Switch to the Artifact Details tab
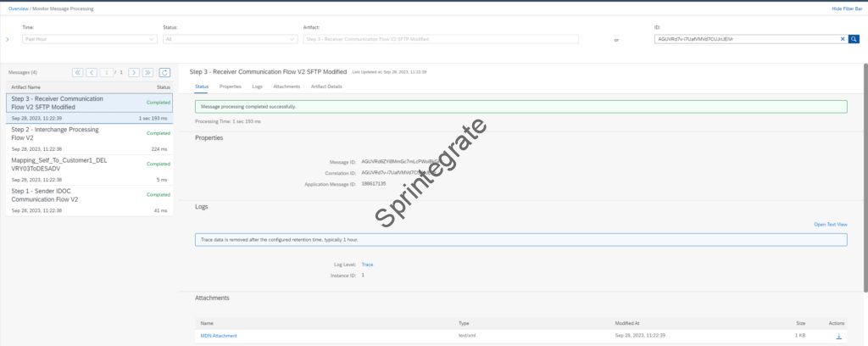 (x=326, y=86)
